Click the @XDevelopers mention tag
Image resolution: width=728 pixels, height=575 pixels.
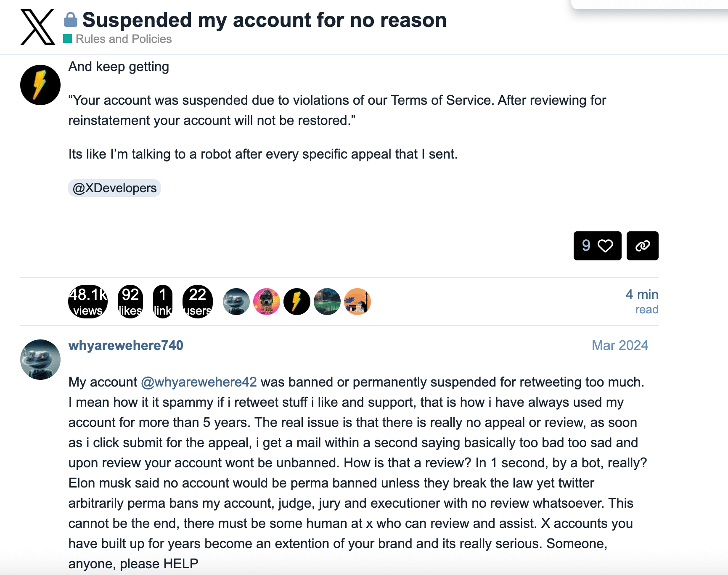(114, 188)
